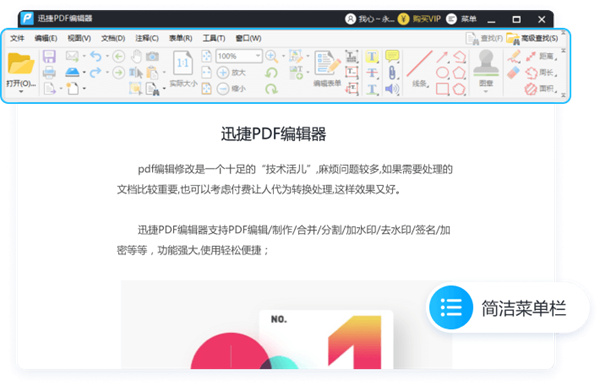This screenshot has height=386, width=600.
Task: Attach a file with the paperclip icon
Action: point(392,72)
